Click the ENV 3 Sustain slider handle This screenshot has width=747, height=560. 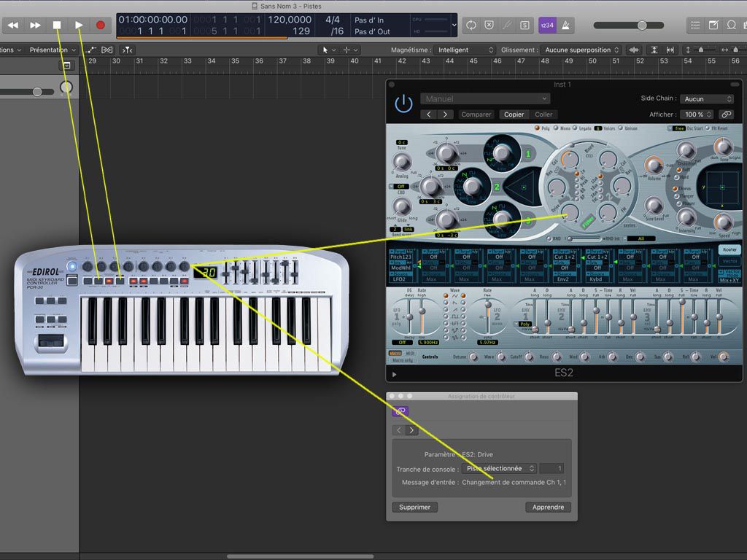pyautogui.click(x=682, y=301)
